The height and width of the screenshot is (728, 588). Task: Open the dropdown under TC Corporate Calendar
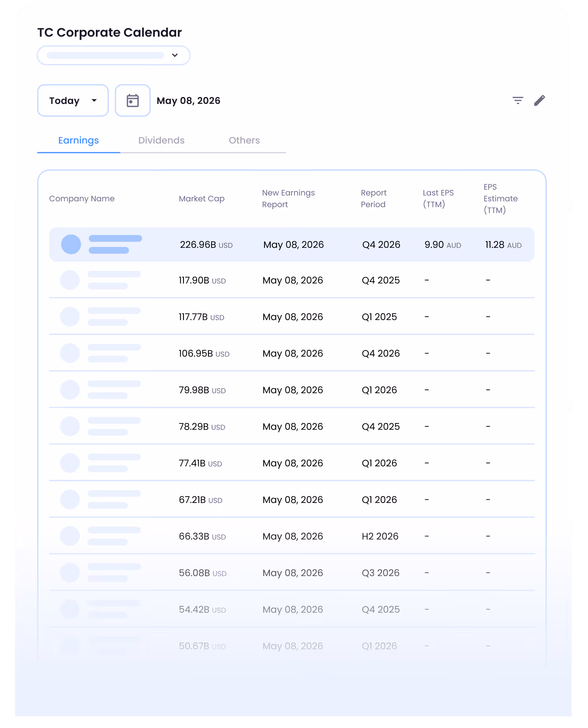coord(113,55)
